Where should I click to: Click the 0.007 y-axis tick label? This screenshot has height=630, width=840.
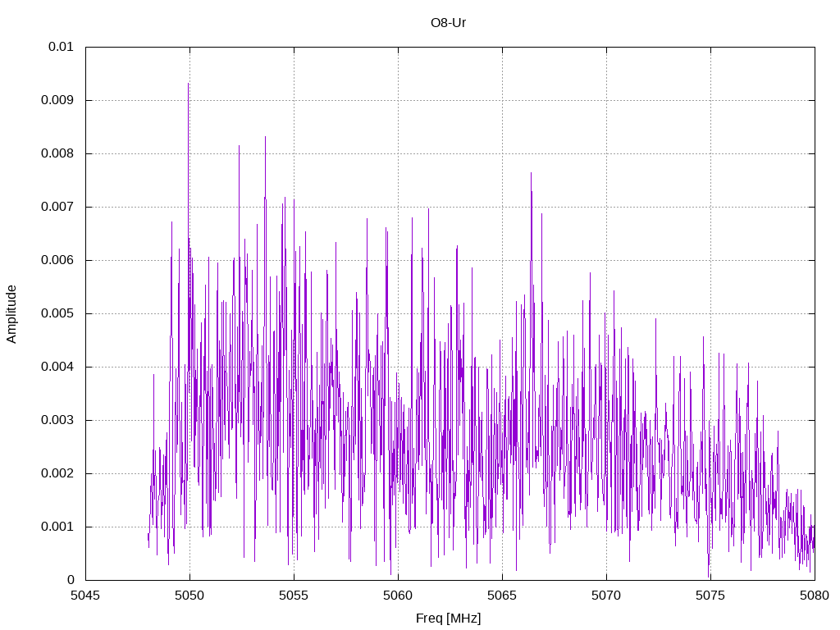[x=57, y=207]
